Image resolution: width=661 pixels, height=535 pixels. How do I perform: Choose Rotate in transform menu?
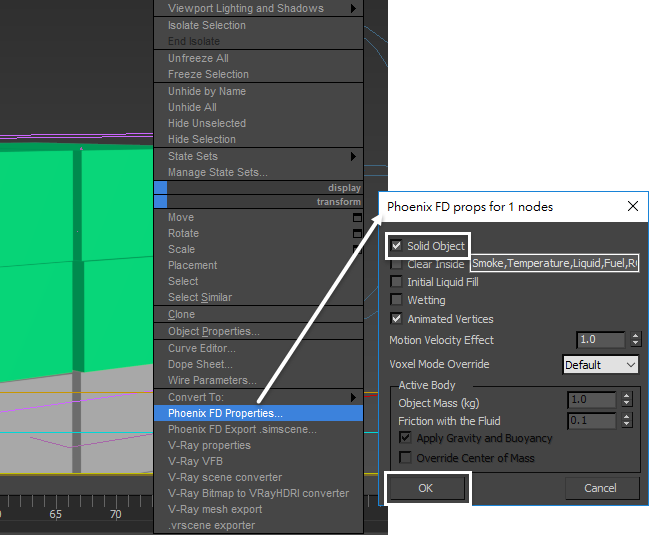(258, 234)
